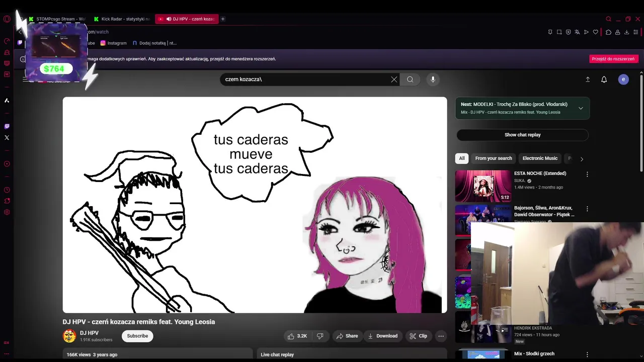The width and height of the screenshot is (644, 362).
Task: Open the page translate icon
Action: click(577, 32)
